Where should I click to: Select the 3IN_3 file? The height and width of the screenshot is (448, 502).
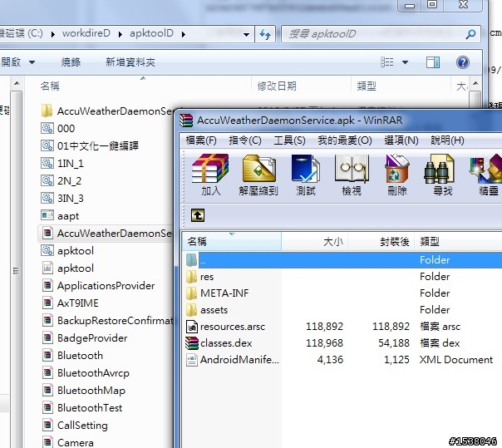[x=62, y=198]
